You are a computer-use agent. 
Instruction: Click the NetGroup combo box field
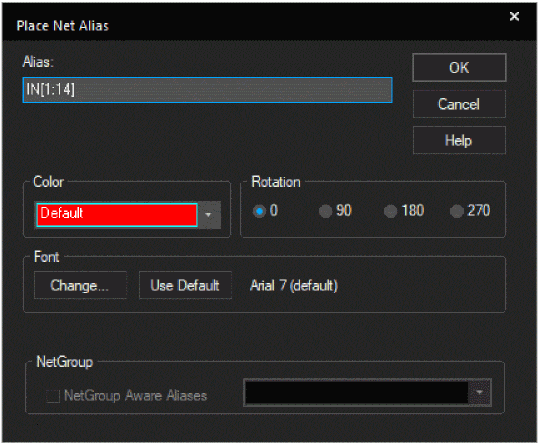coord(356,393)
